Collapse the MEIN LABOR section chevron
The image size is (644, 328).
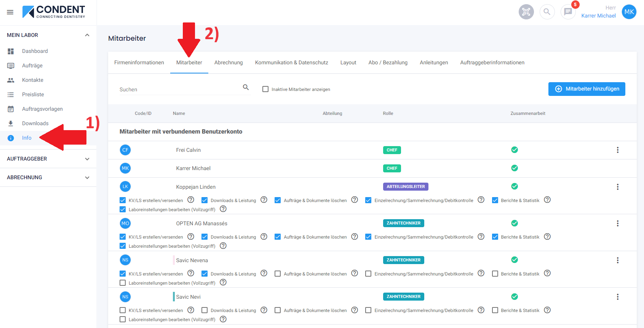click(87, 35)
